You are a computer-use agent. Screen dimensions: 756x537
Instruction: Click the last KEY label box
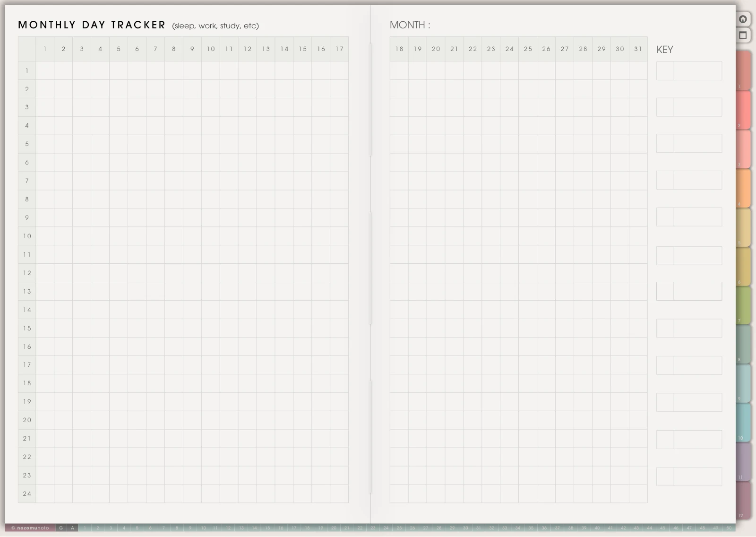[x=697, y=476]
